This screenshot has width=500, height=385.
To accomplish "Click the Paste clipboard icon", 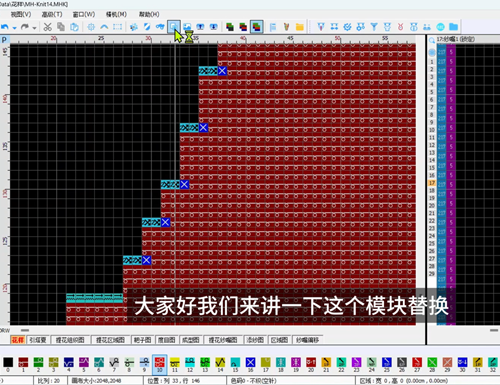I will pyautogui.click(x=74, y=27).
